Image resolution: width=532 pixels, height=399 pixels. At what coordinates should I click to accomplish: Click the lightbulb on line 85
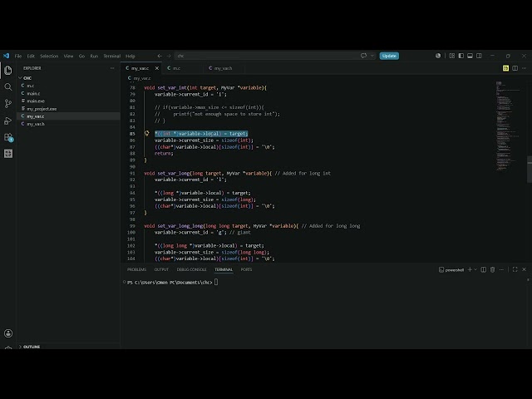146,133
